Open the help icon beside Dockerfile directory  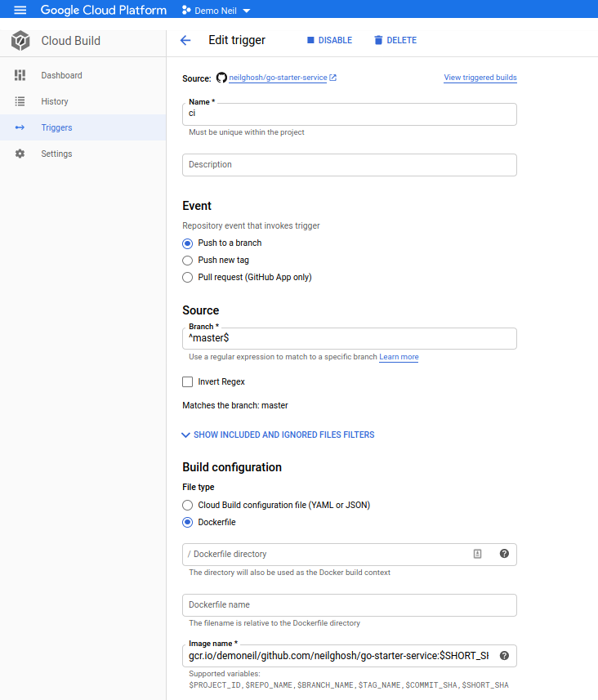tap(504, 554)
